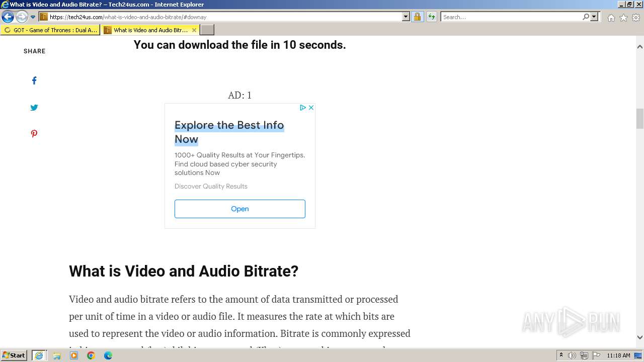Click the tech24us.com address bar
Screen dimensions: 644x362
(224, 17)
